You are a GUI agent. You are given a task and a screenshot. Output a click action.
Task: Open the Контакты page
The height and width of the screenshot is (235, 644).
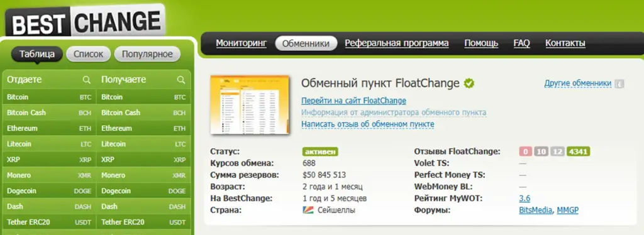pyautogui.click(x=565, y=43)
